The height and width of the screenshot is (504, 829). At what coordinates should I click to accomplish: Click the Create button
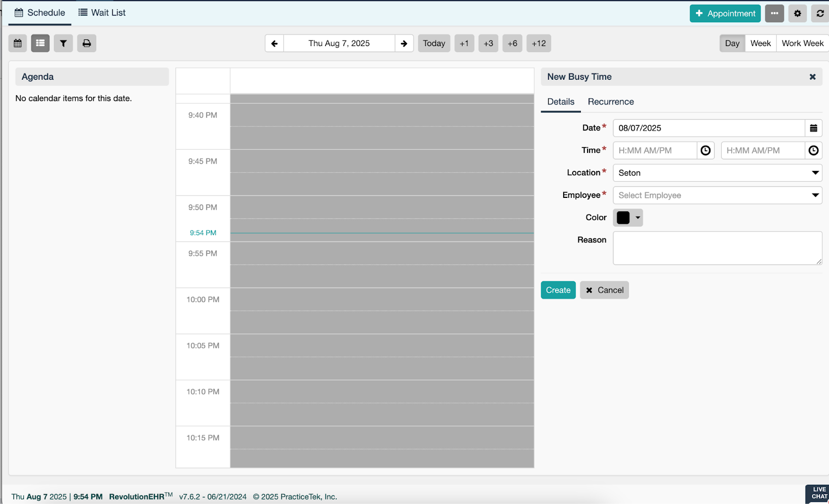(x=558, y=291)
